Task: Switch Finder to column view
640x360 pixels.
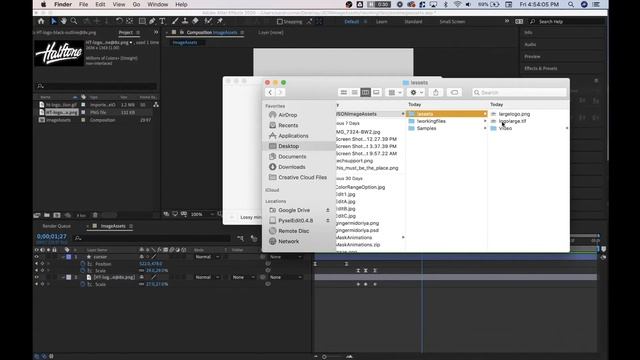Action: tap(365, 93)
